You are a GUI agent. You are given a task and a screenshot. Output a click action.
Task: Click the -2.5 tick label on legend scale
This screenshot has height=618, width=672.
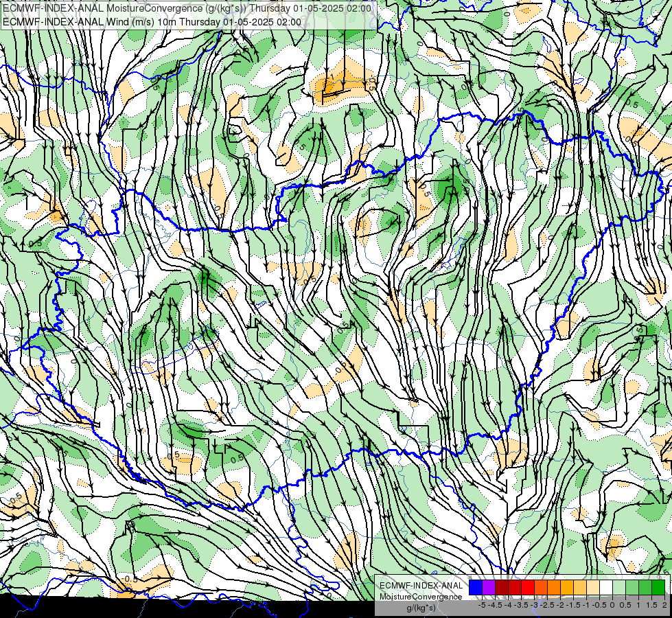pos(547,605)
